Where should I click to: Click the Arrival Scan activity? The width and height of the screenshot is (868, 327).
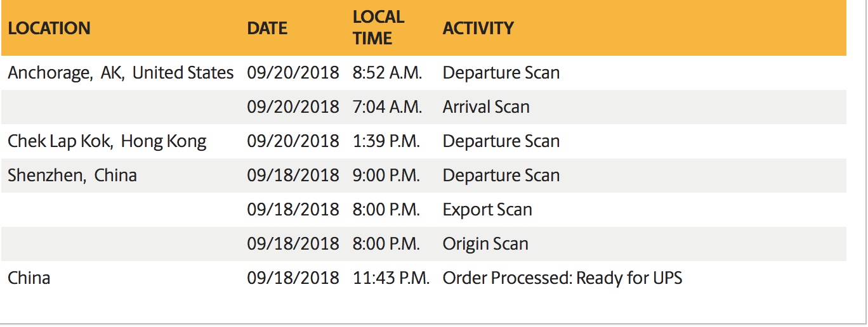click(486, 107)
